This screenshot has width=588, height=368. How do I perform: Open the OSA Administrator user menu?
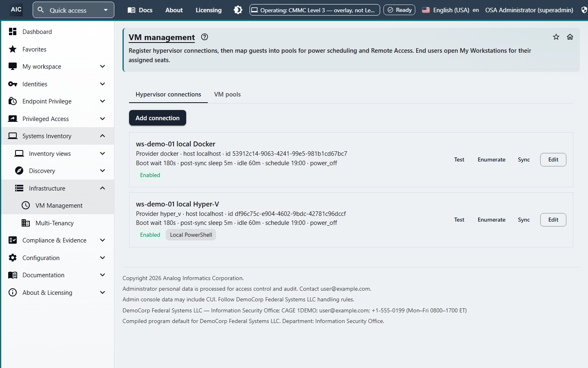tap(529, 10)
